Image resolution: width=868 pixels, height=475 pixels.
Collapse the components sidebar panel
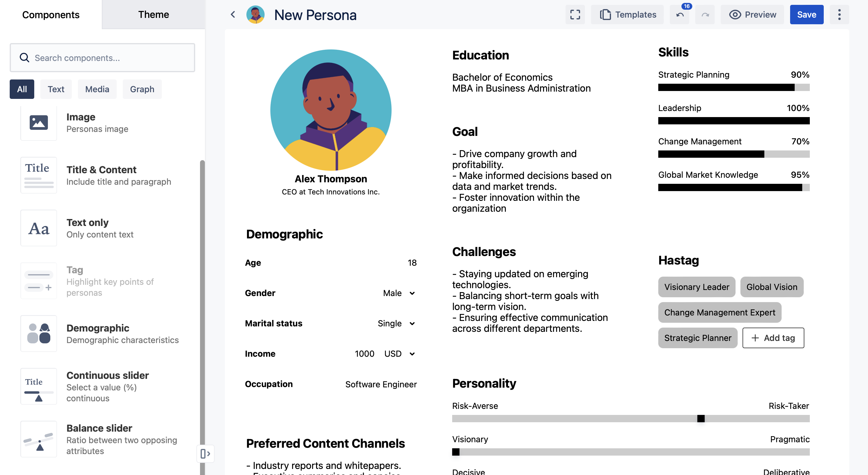(x=205, y=453)
